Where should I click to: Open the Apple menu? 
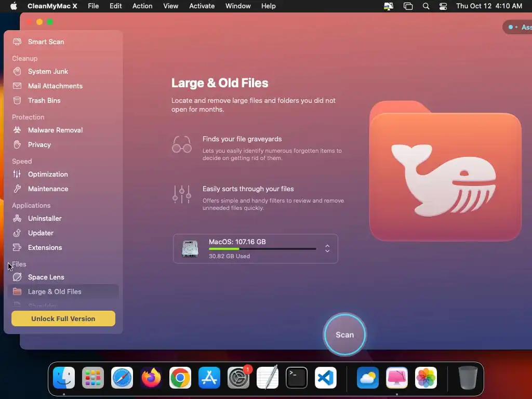[14, 6]
